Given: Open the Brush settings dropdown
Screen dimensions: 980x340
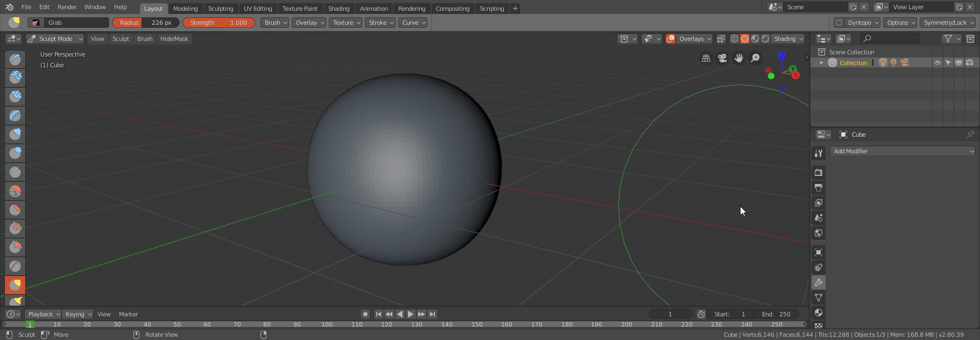Looking at the screenshot, I should (275, 23).
